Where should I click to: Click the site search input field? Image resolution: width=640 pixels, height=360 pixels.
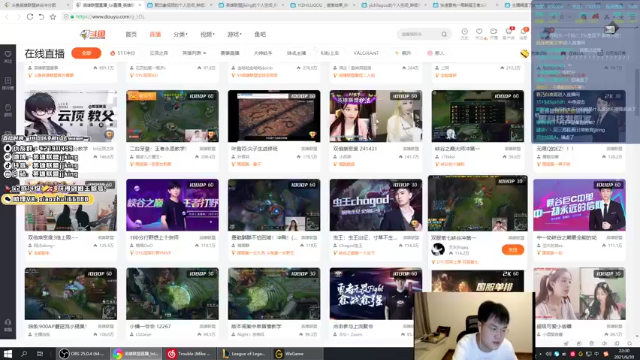click(420, 34)
